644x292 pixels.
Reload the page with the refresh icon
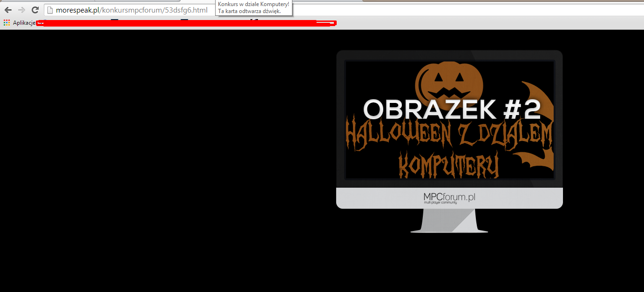coord(35,10)
